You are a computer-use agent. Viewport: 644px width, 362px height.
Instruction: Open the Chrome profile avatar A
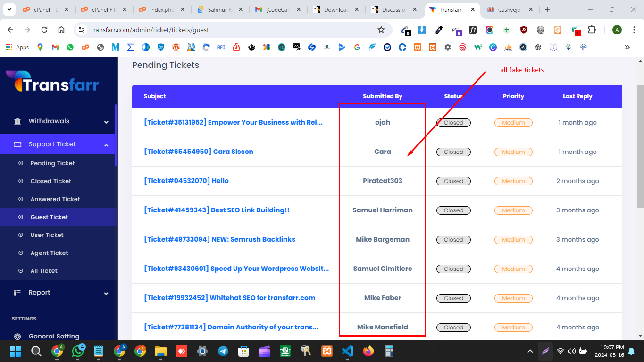617,30
